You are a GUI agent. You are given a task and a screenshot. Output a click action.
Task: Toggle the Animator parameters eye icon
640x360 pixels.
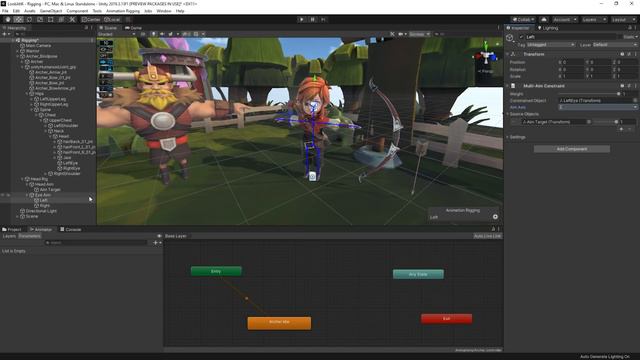coord(159,236)
